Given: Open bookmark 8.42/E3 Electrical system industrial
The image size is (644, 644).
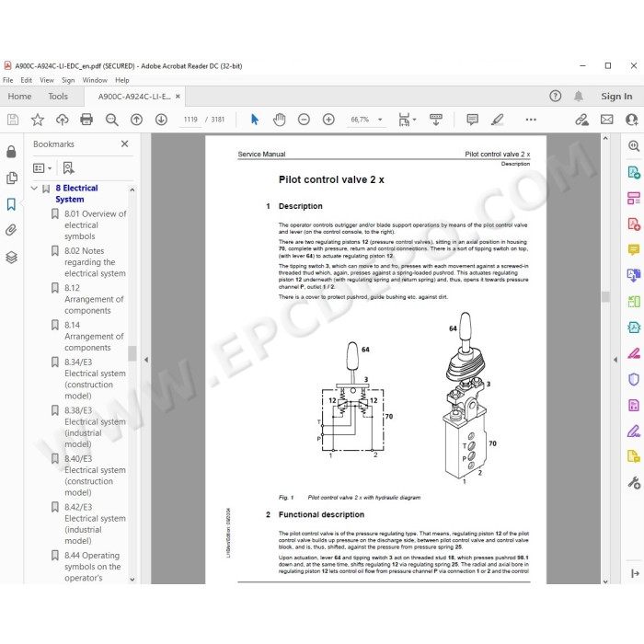Looking at the screenshot, I should pyautogui.click(x=95, y=523).
